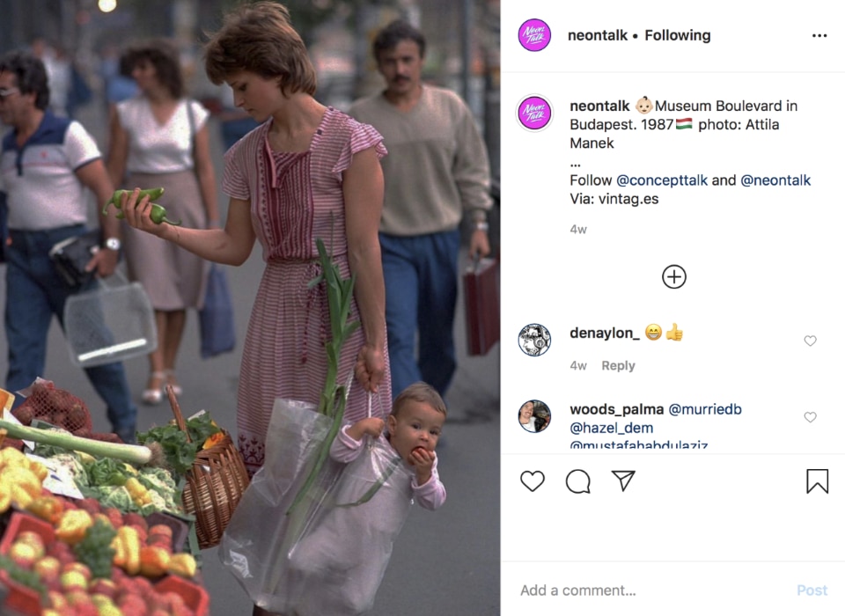Open comment bubble icon under post

pos(577,481)
